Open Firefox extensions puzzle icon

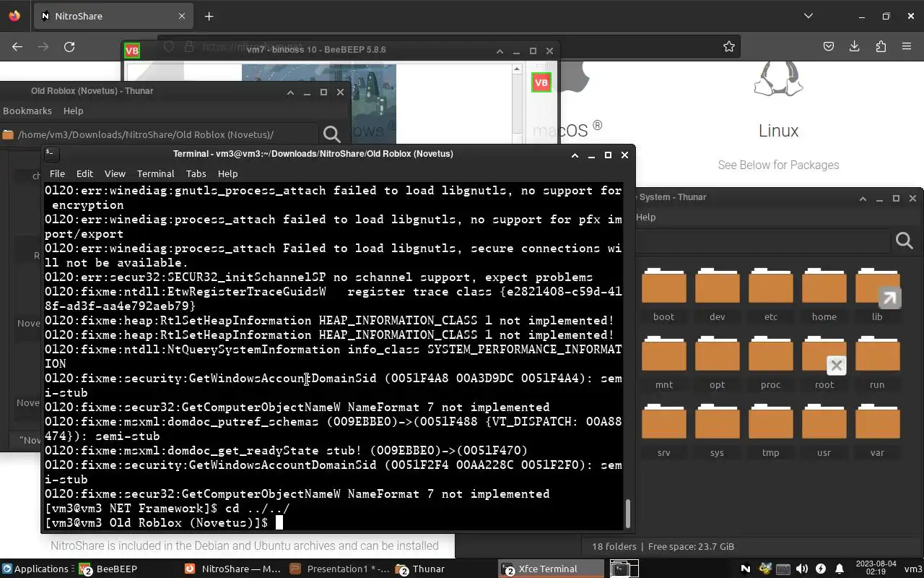[x=881, y=46]
